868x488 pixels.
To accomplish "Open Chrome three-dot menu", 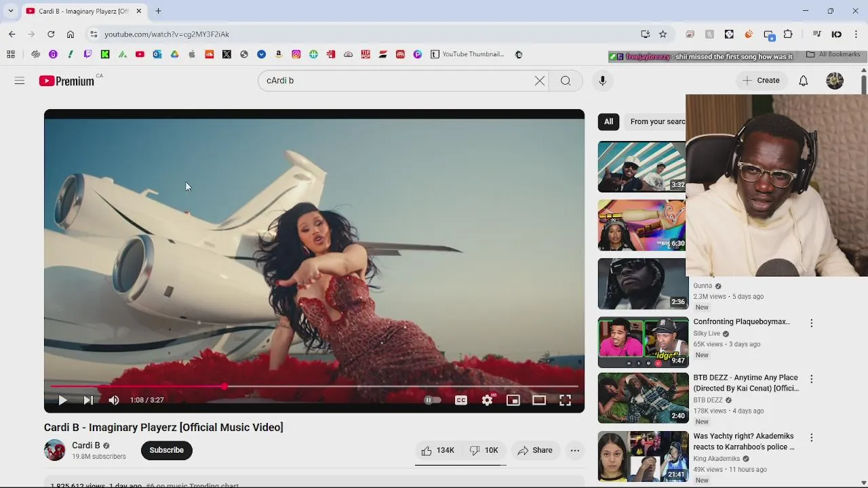I will (856, 34).
